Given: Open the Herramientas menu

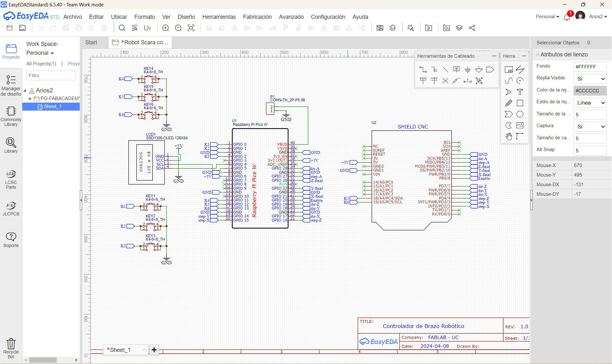Looking at the screenshot, I should pos(219,17).
